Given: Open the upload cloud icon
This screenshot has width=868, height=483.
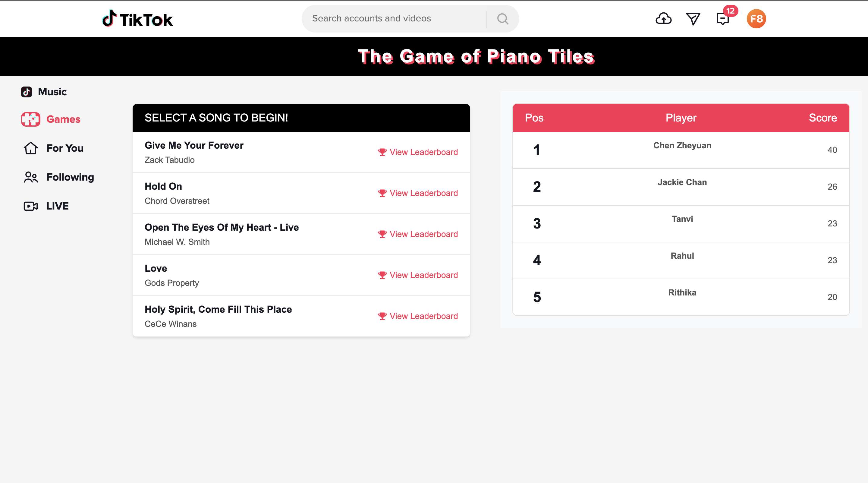Looking at the screenshot, I should [663, 18].
